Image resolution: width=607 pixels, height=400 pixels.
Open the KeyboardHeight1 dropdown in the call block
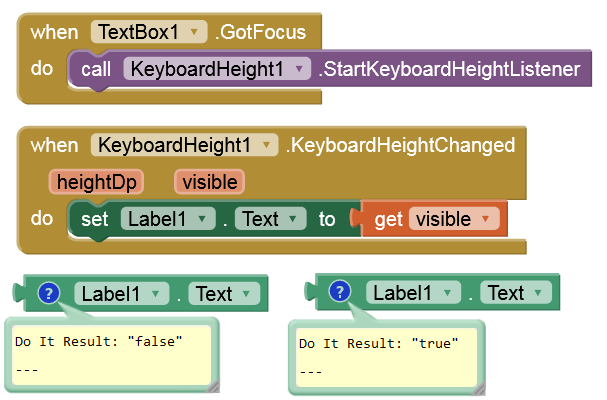[x=299, y=69]
